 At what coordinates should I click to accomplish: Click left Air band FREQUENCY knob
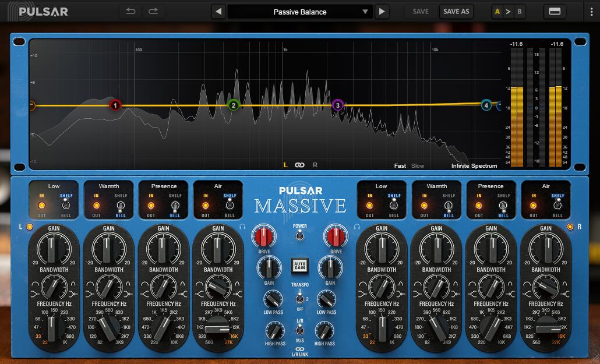[217, 328]
